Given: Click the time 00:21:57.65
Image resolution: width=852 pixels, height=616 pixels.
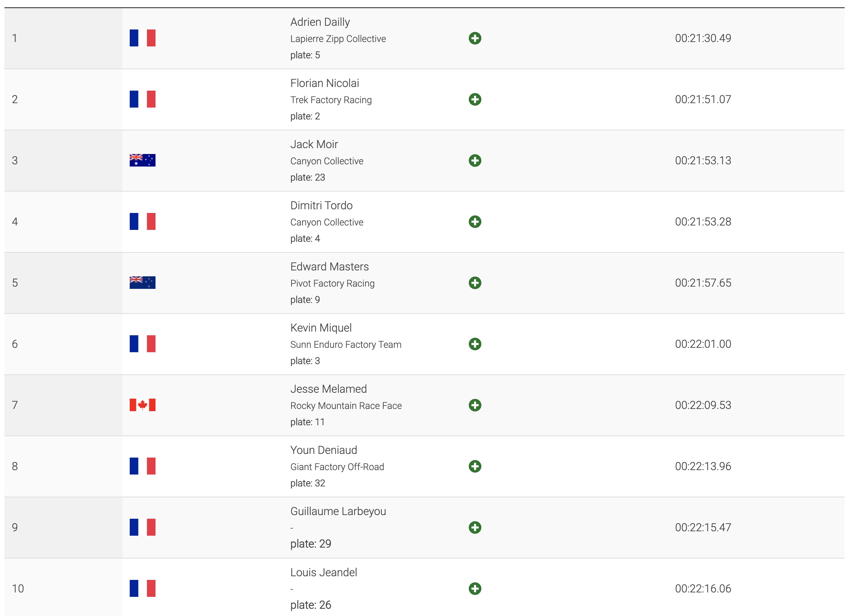Looking at the screenshot, I should [x=702, y=283].
